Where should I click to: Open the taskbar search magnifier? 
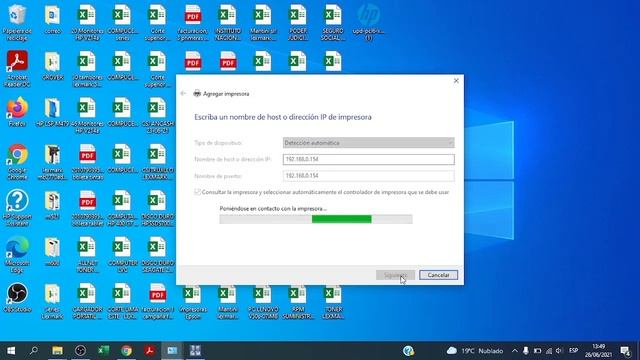click(34, 351)
